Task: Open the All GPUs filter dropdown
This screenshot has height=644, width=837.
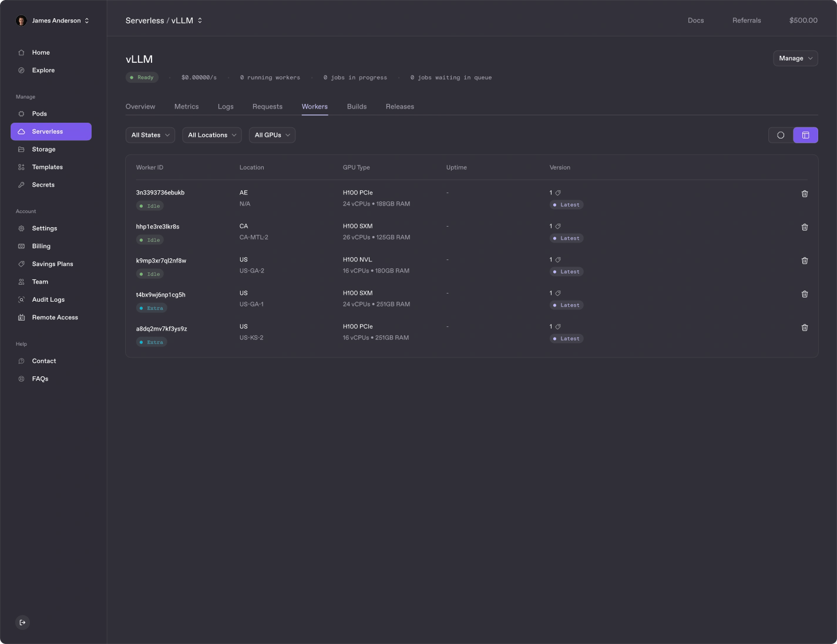Action: (272, 135)
